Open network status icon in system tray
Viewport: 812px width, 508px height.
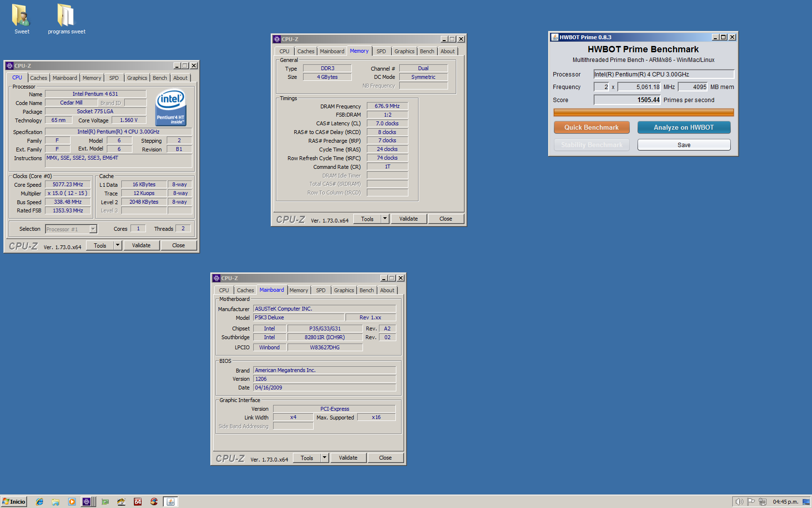[x=763, y=502]
